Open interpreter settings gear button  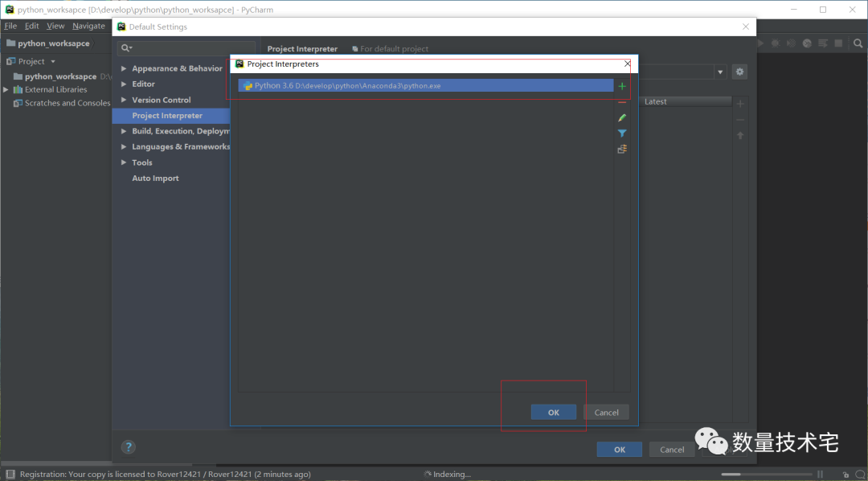click(739, 72)
